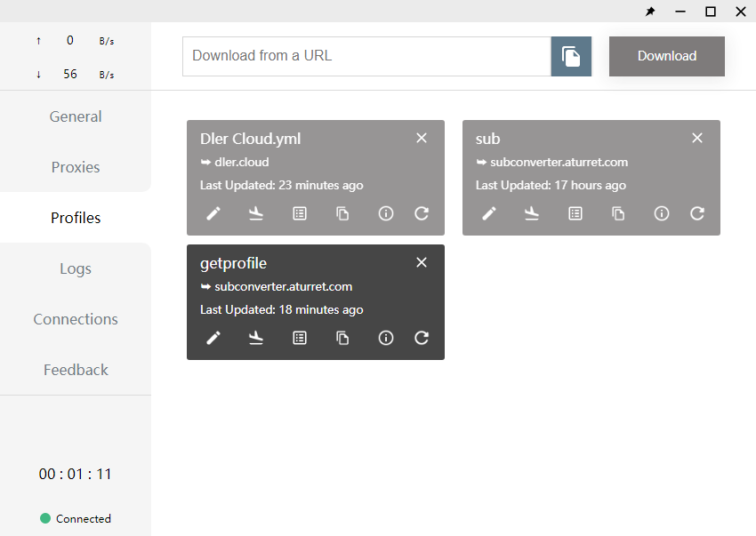
Task: Delete the getprofile profile with X
Action: (422, 262)
